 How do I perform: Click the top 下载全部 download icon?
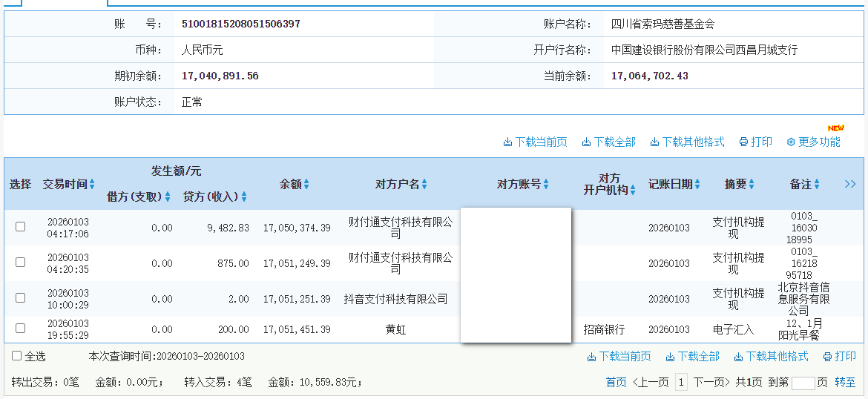point(586,142)
